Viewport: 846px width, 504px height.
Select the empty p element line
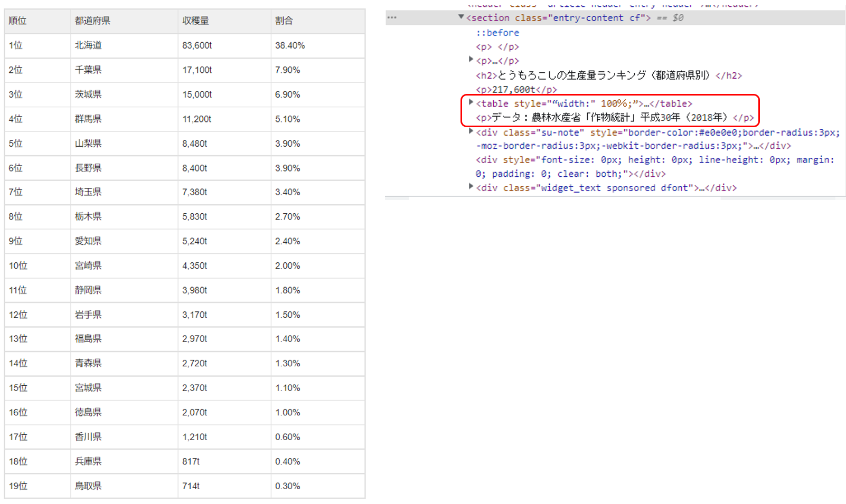click(x=497, y=47)
